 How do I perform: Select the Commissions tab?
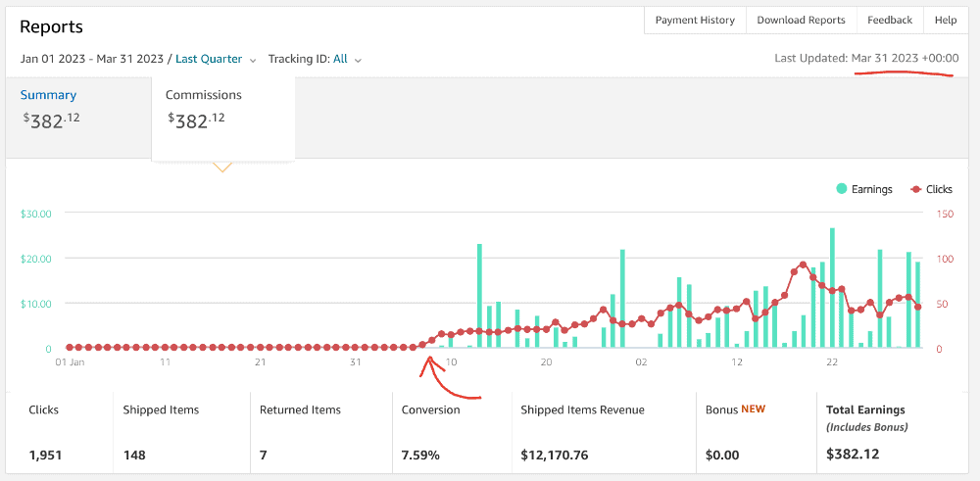click(223, 118)
